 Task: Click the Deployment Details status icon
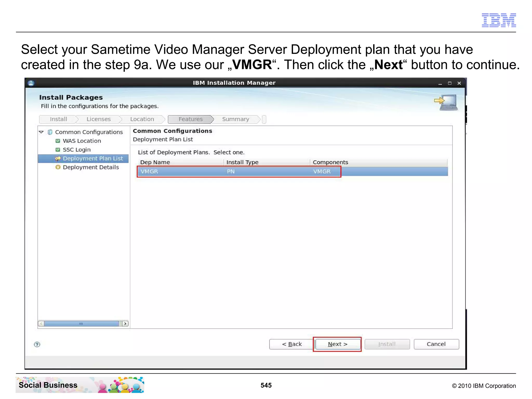[x=58, y=167]
